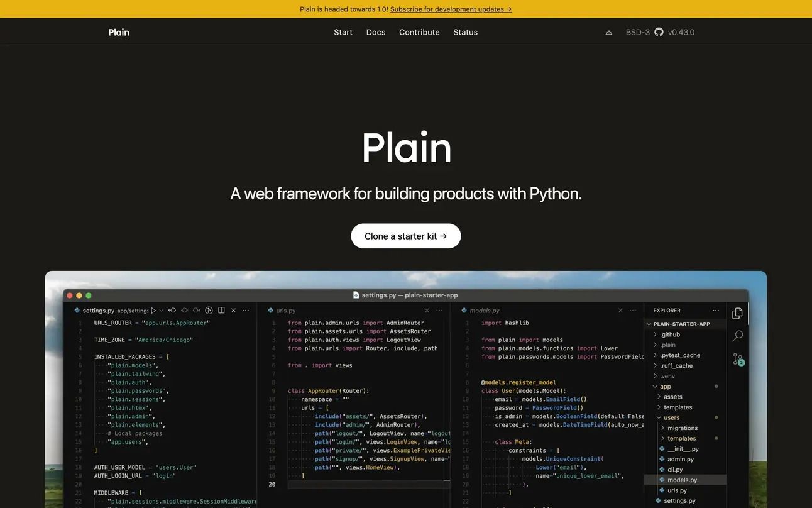Click the class Meta line in models.py
Viewport: 812px width, 508px height.
[x=513, y=441]
